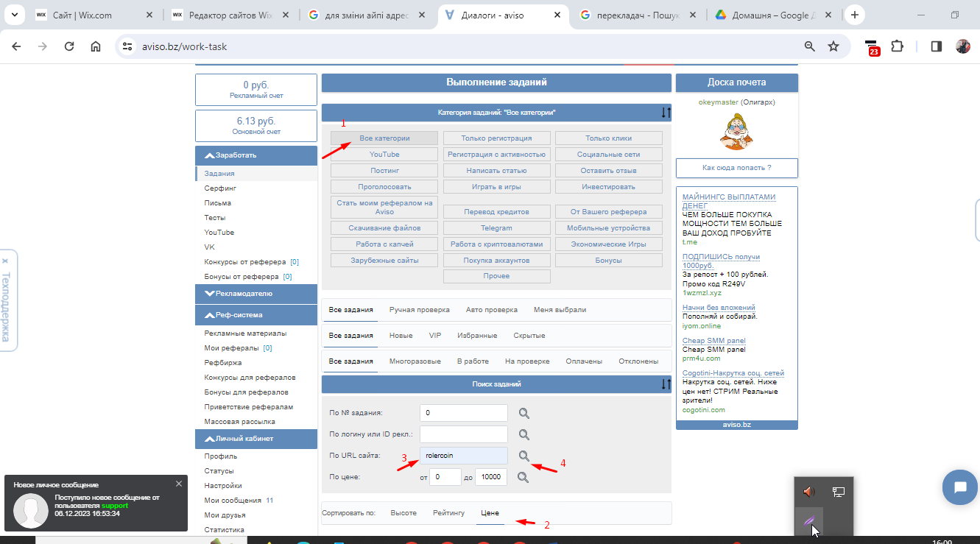The width and height of the screenshot is (980, 544).
Task: Open a new browser tab
Action: (x=855, y=15)
